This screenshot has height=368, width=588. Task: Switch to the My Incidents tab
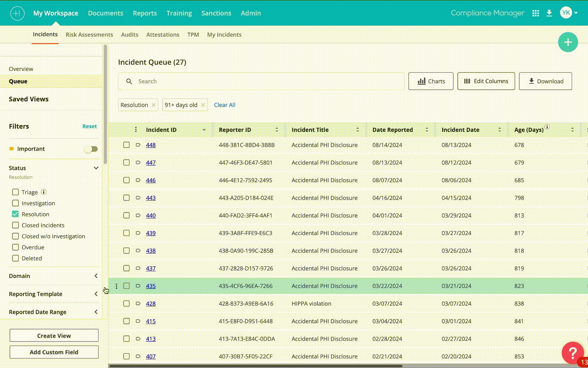click(224, 35)
